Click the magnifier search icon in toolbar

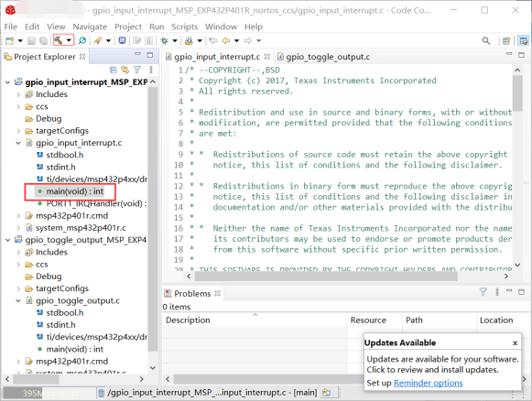click(486, 40)
